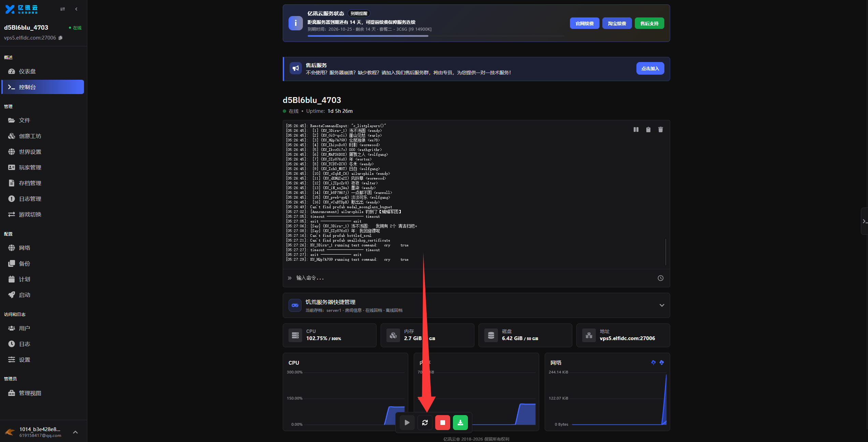Open 日志管理 log management
868x442 pixels.
[43, 199]
